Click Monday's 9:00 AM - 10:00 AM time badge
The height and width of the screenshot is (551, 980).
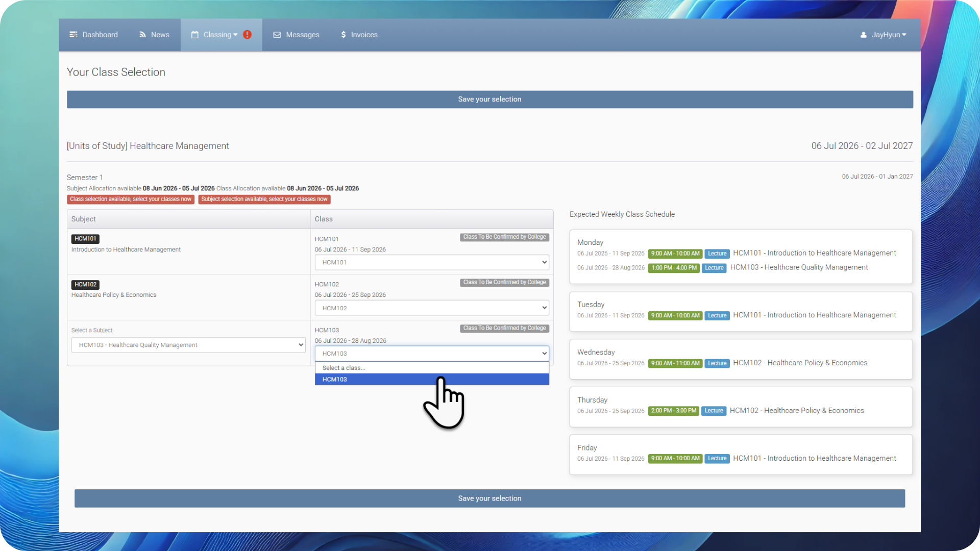pos(675,254)
